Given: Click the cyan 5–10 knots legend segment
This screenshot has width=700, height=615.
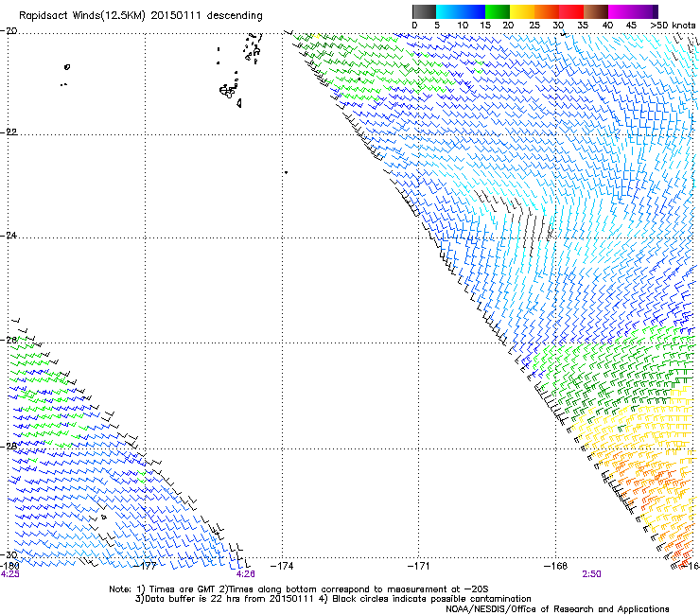Looking at the screenshot, I should [x=448, y=11].
